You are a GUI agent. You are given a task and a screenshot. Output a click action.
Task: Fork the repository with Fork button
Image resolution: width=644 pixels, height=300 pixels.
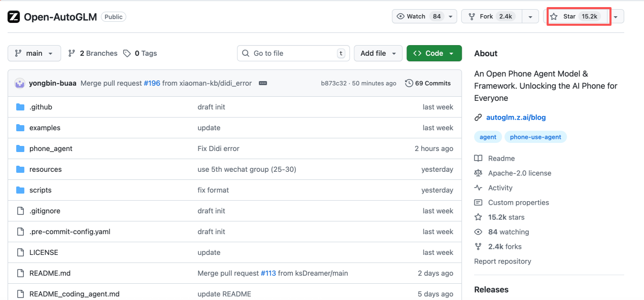coord(491,16)
